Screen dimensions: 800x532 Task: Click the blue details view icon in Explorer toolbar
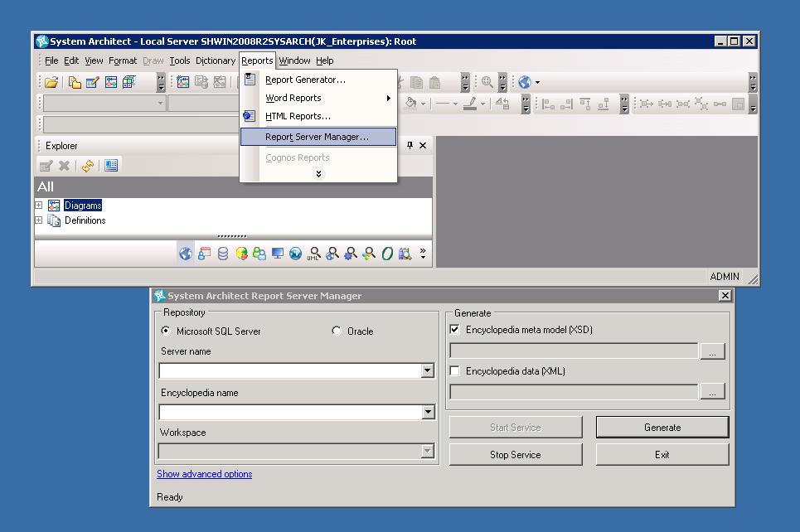coord(111,165)
